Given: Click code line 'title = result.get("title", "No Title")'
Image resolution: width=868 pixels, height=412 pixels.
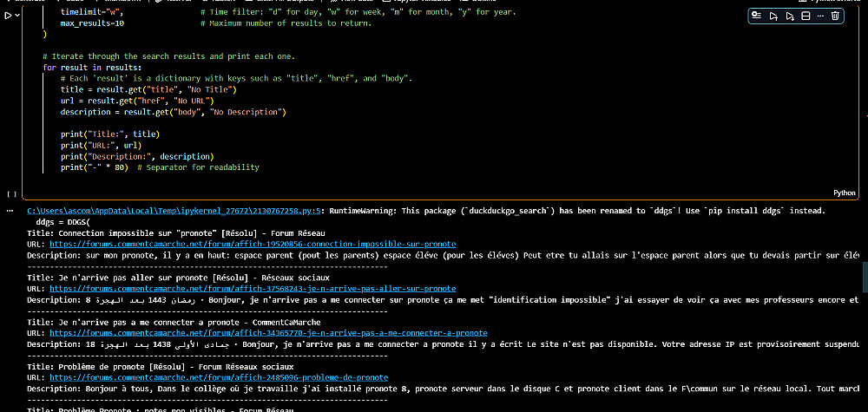Looking at the screenshot, I should [149, 89].
